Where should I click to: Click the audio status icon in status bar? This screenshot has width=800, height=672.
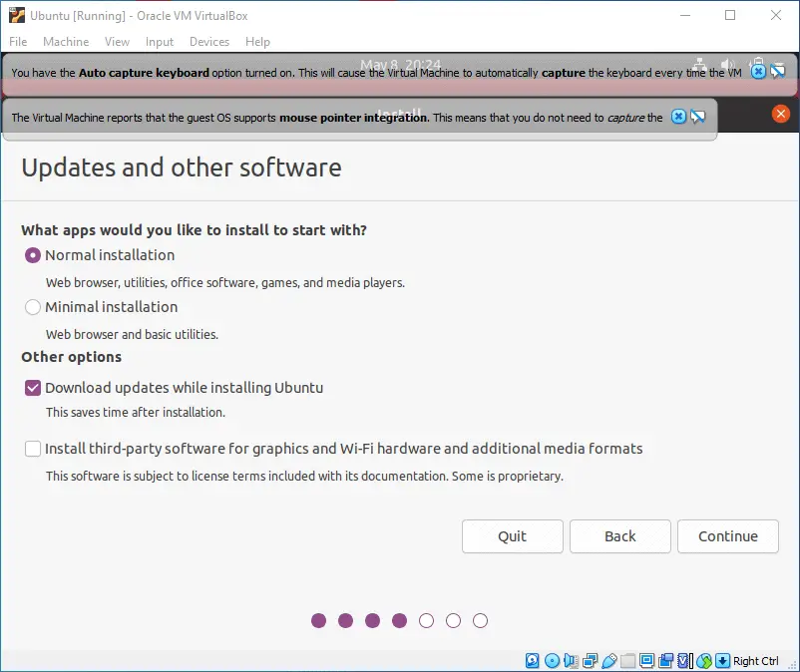[571, 661]
